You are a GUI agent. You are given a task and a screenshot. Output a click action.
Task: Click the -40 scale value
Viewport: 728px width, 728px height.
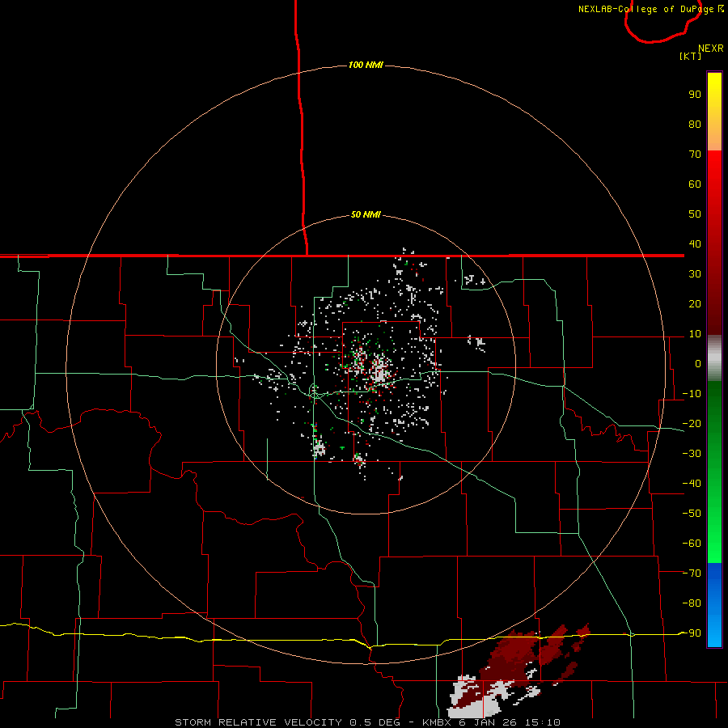(x=692, y=484)
